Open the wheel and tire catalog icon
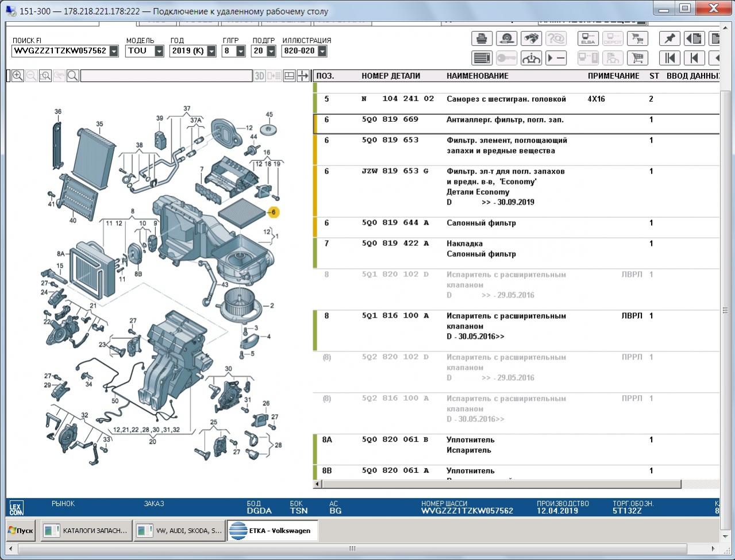This screenshot has width=735, height=560. [x=506, y=38]
